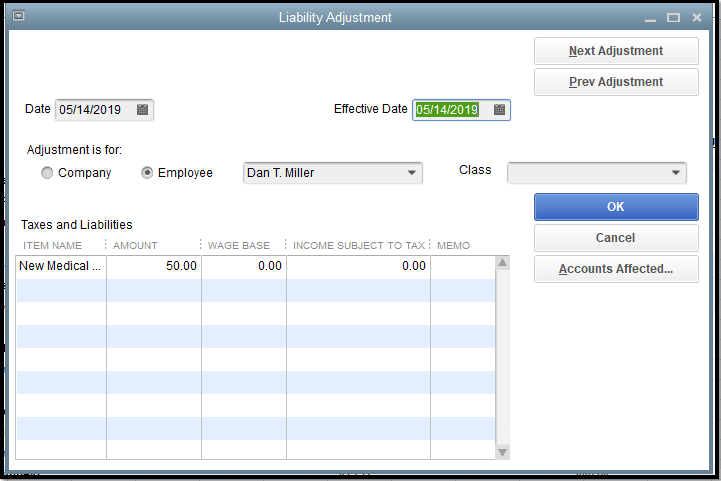The image size is (721, 481).
Task: Click the 50.00 amount cell
Action: coord(154,266)
